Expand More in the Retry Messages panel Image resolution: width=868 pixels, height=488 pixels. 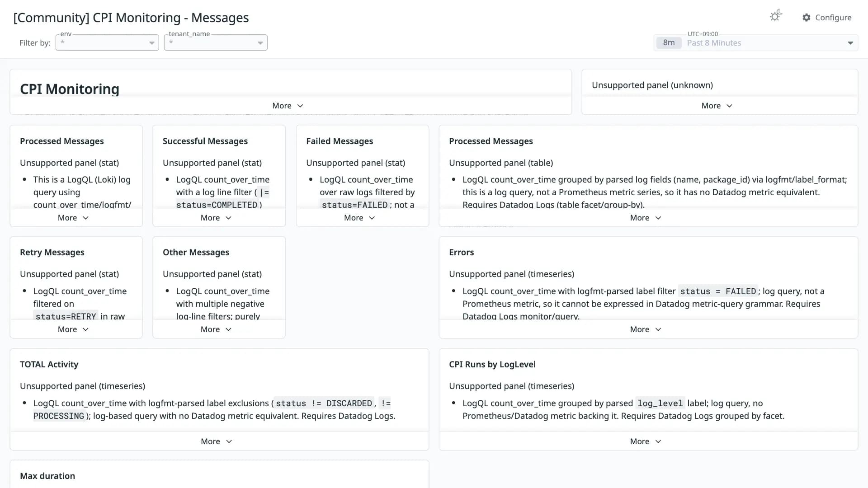73,329
